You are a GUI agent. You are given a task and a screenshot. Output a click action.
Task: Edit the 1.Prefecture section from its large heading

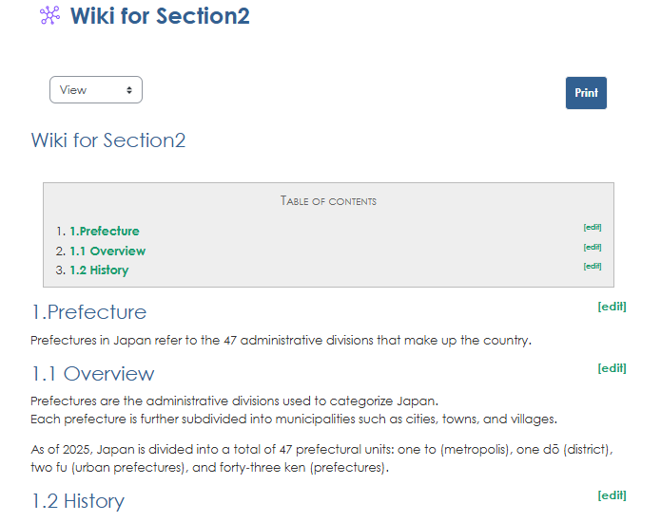[611, 306]
